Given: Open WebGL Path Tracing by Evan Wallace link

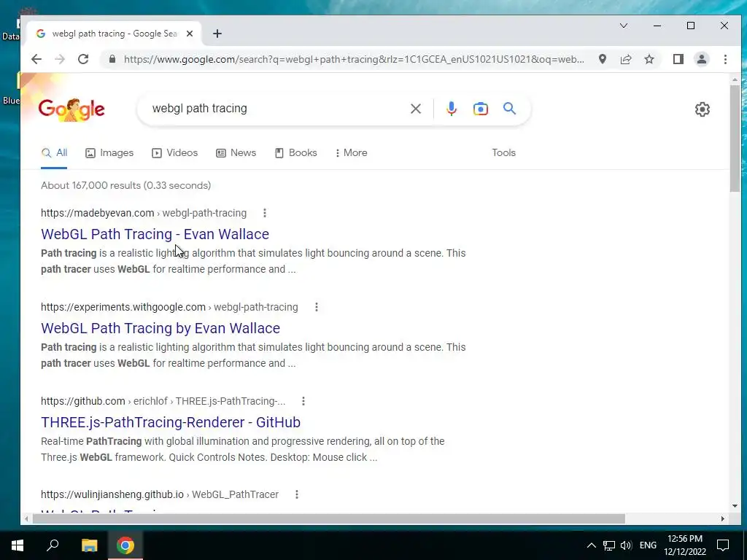Looking at the screenshot, I should [x=160, y=328].
